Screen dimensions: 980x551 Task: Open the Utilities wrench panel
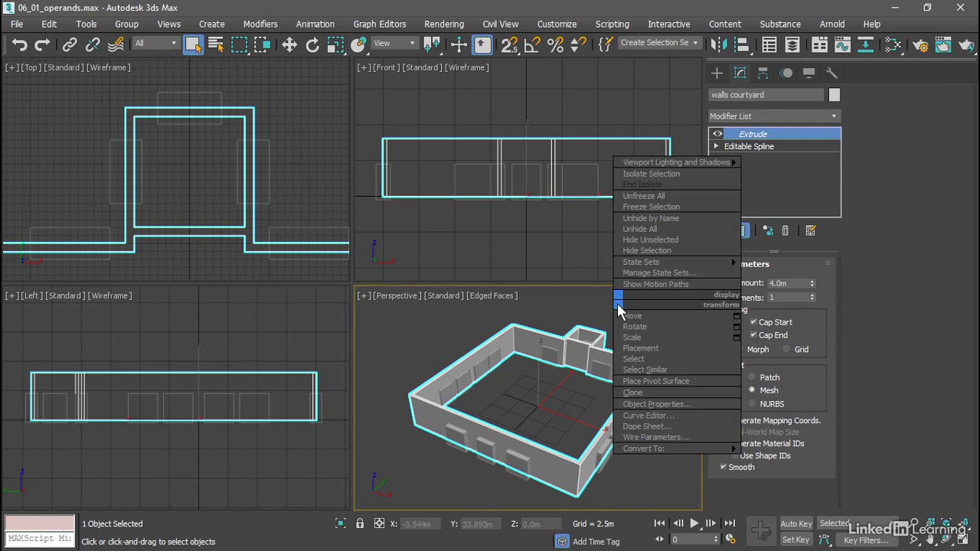pos(832,73)
